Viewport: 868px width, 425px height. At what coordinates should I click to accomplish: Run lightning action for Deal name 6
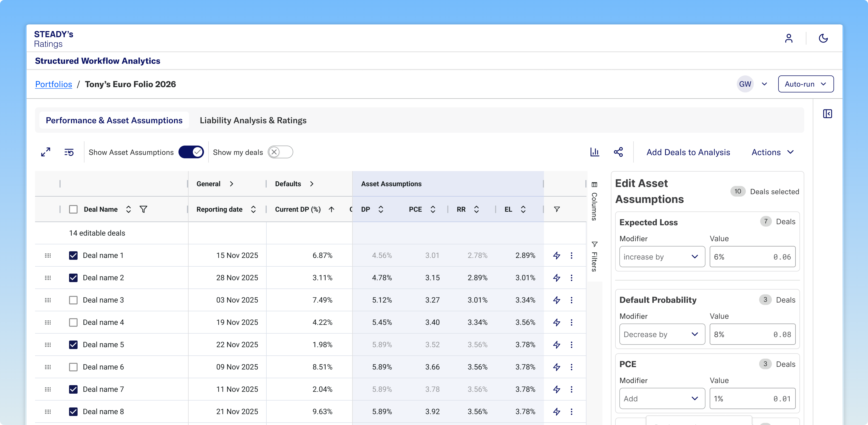point(557,367)
